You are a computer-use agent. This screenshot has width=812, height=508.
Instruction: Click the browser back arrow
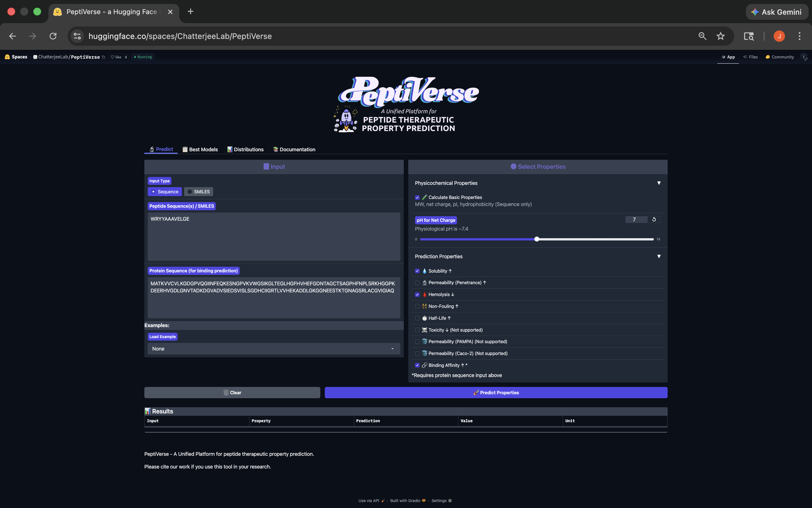coord(12,36)
